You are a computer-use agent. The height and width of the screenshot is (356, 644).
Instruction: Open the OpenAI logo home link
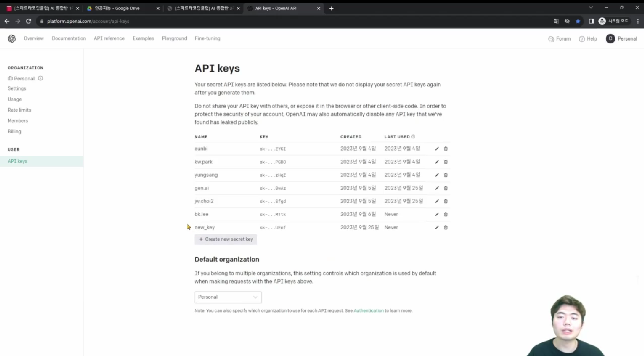(x=12, y=38)
